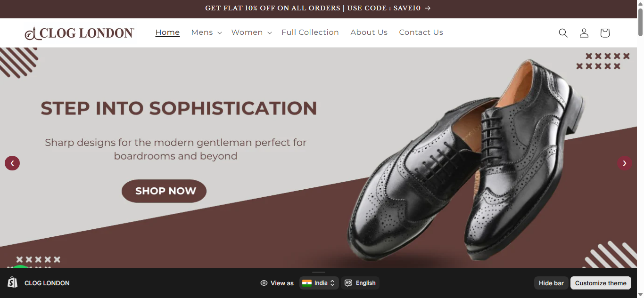Open the shopping cart icon
This screenshot has height=298, width=644.
coord(605,33)
